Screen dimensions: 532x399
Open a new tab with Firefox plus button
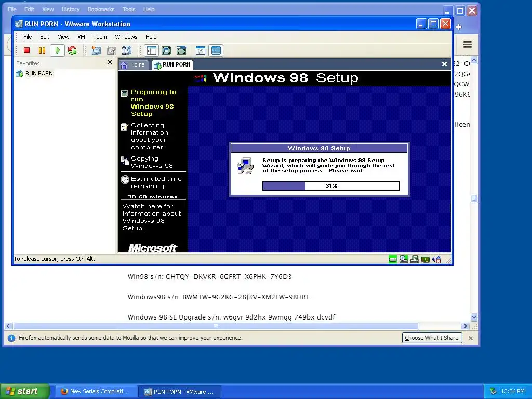coord(459,27)
